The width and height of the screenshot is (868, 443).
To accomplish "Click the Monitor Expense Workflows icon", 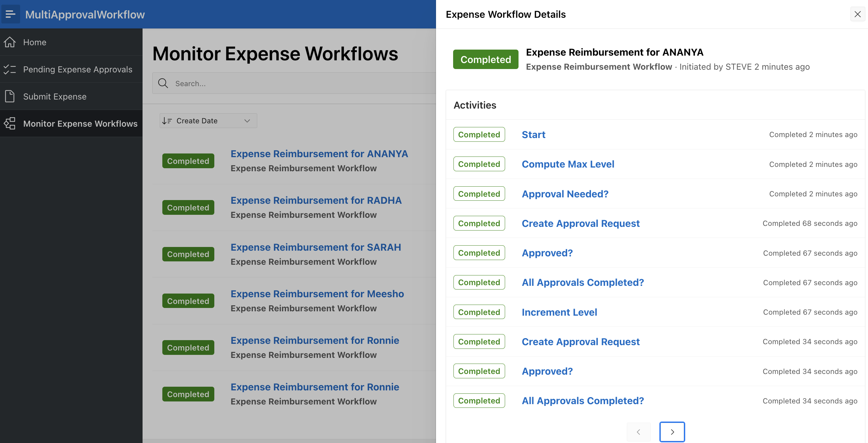I will (10, 124).
